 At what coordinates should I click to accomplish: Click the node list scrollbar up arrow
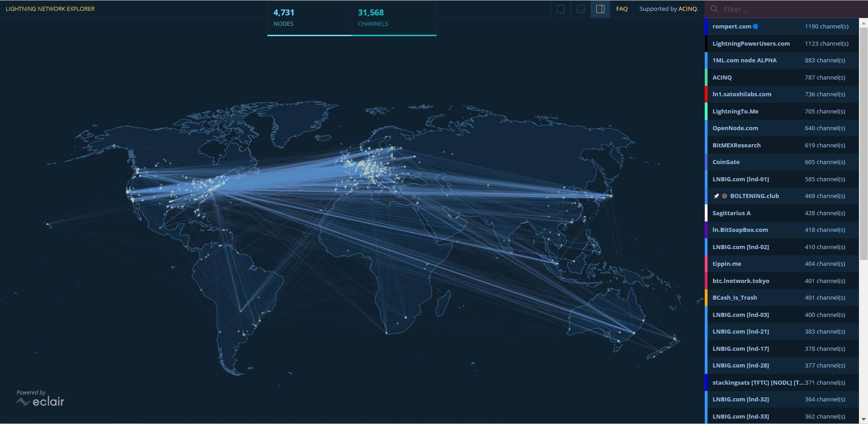863,23
